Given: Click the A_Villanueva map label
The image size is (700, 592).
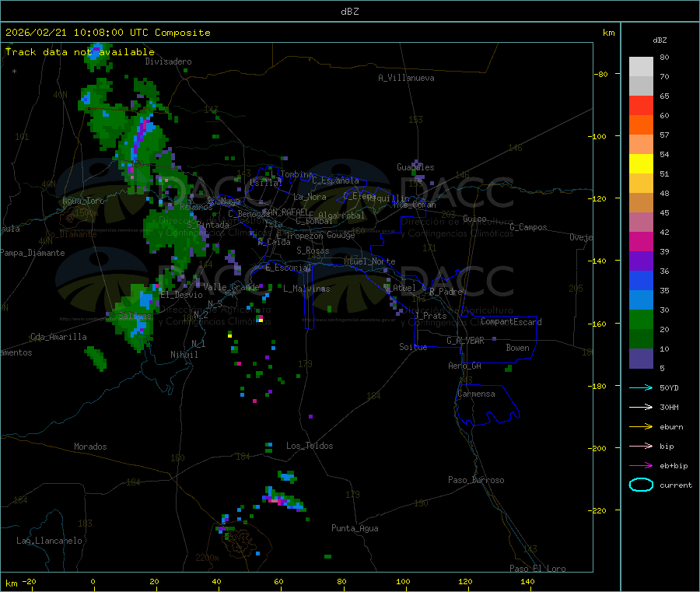Looking at the screenshot, I should (x=406, y=78).
